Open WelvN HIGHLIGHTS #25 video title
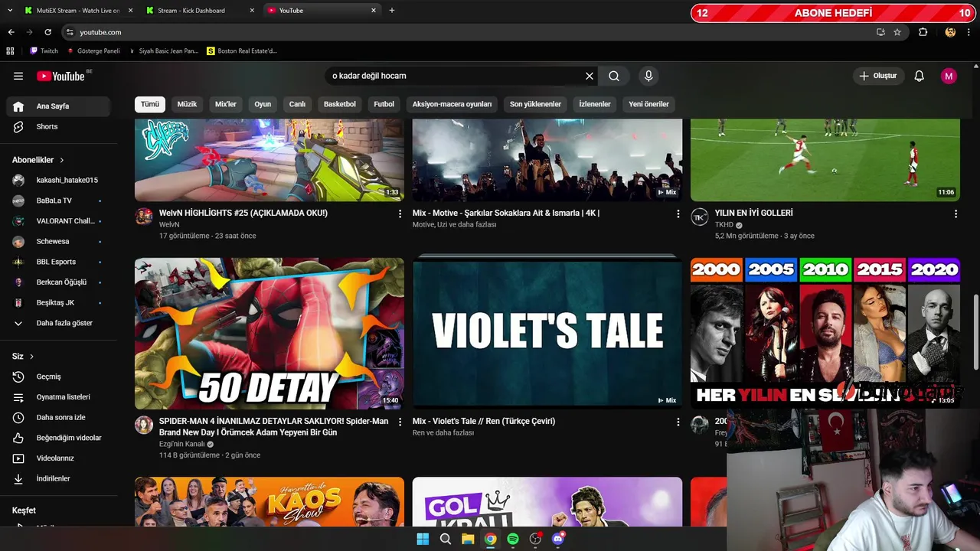This screenshot has width=980, height=551. coord(243,213)
